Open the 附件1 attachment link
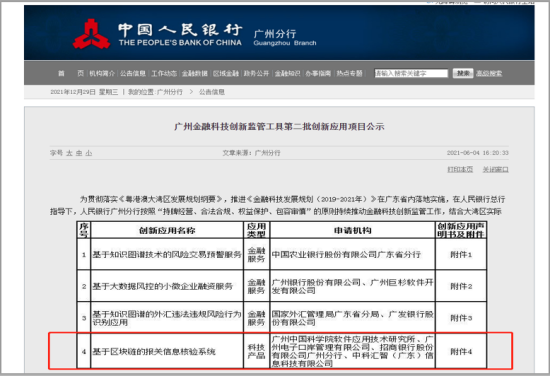Viewport: 550px width, 376px height. [461, 255]
